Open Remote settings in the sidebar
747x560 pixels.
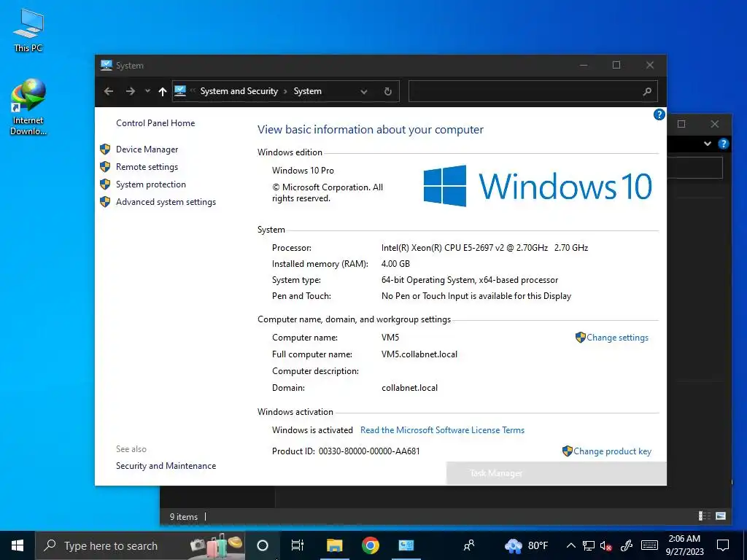(x=147, y=167)
